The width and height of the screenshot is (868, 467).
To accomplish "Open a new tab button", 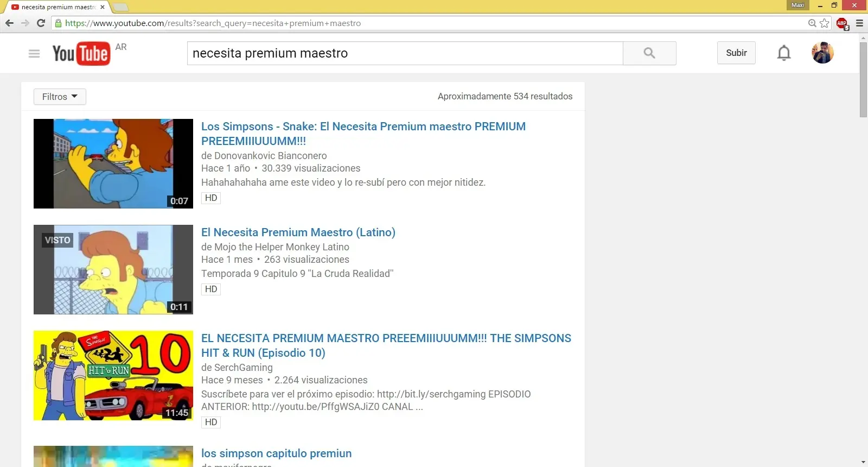I will [x=120, y=7].
